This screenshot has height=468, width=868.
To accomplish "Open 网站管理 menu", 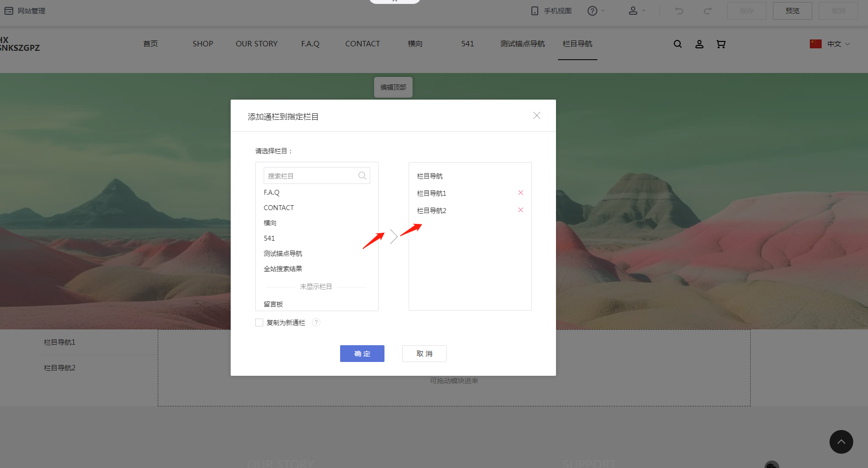I will pos(25,11).
